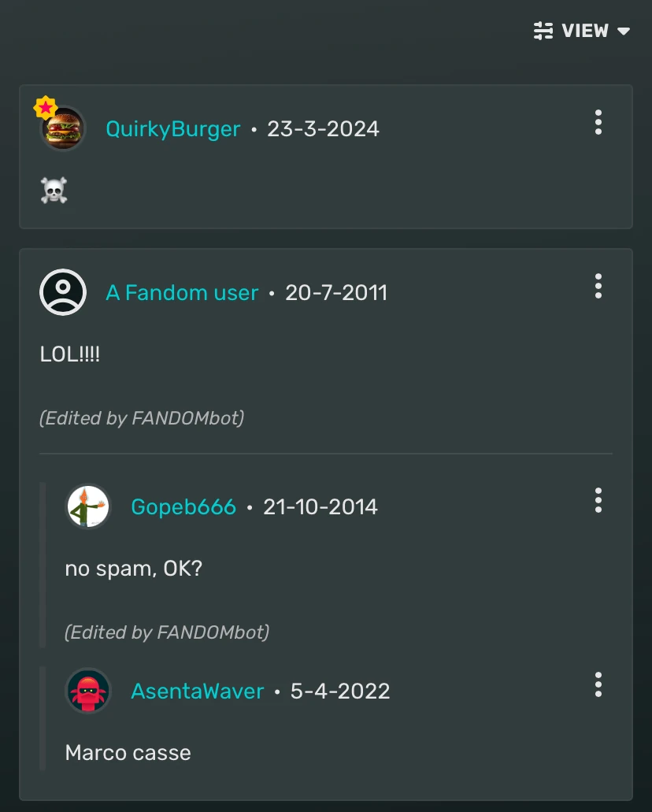
Task: Click the A Fandom user label
Action: pos(182,292)
